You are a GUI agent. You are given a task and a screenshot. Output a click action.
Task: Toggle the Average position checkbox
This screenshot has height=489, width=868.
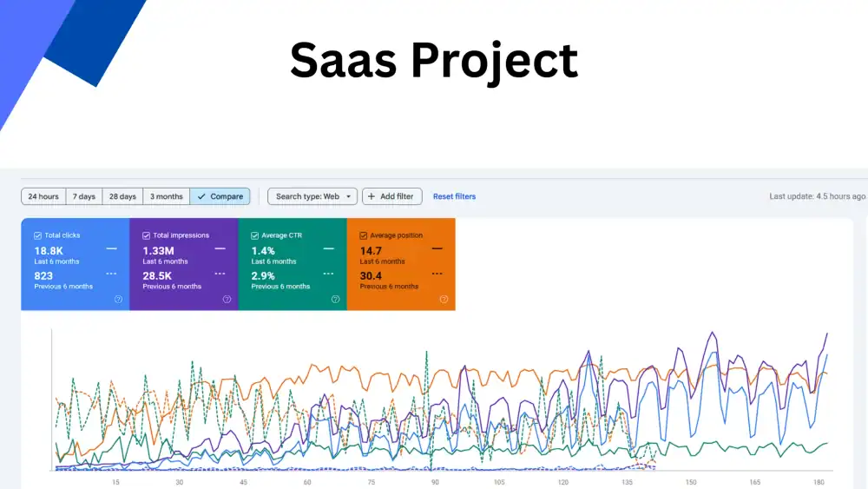(363, 235)
